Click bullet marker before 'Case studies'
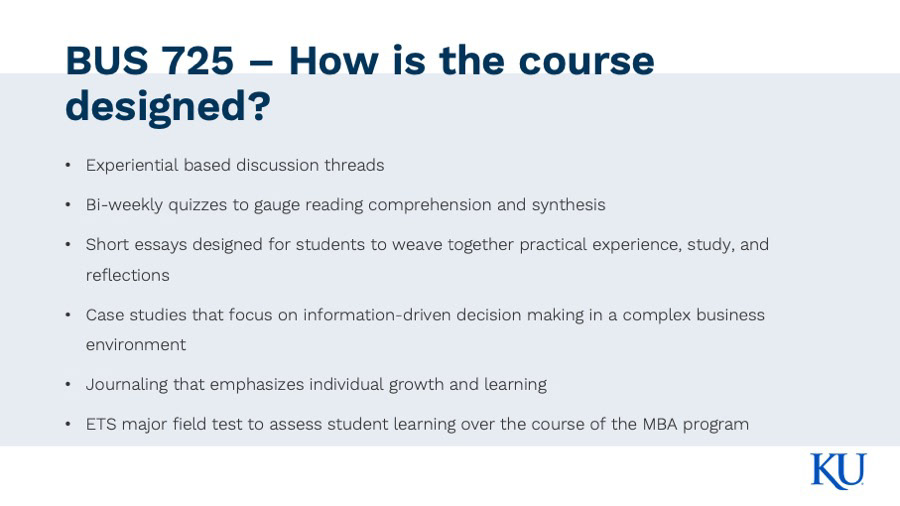This screenshot has width=900, height=506. coord(68,315)
